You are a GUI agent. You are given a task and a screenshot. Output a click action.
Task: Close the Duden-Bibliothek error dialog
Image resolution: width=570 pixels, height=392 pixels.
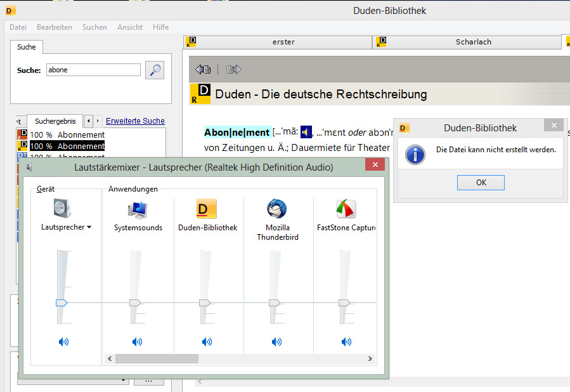click(554, 125)
